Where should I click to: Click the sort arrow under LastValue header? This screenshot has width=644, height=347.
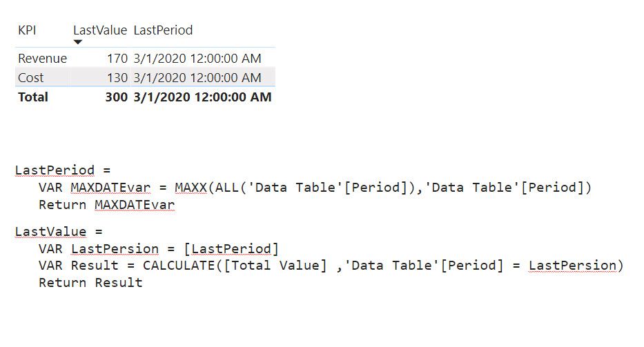tap(78, 42)
